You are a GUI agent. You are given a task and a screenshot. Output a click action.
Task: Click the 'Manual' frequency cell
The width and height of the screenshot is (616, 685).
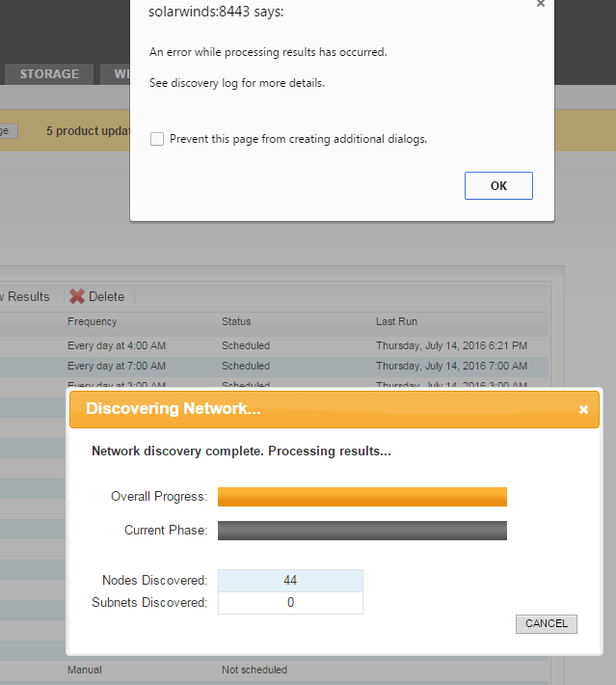[85, 670]
